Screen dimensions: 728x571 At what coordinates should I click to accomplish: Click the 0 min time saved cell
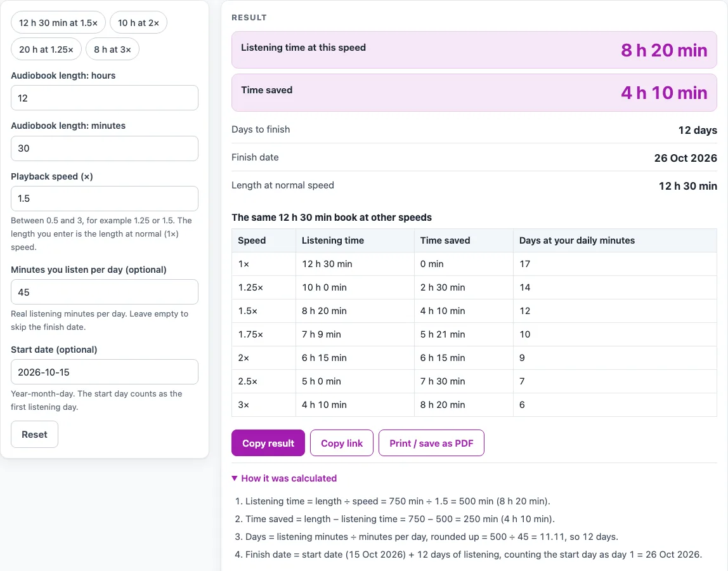click(x=464, y=265)
